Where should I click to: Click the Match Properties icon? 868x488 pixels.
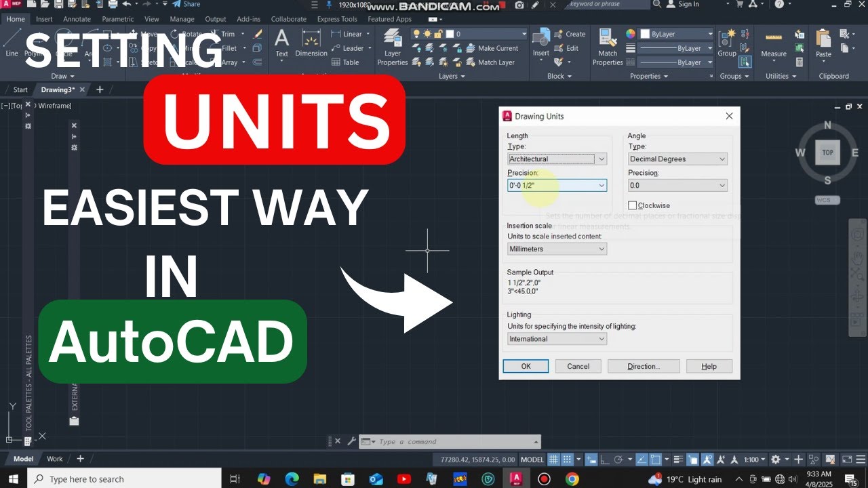(x=608, y=38)
